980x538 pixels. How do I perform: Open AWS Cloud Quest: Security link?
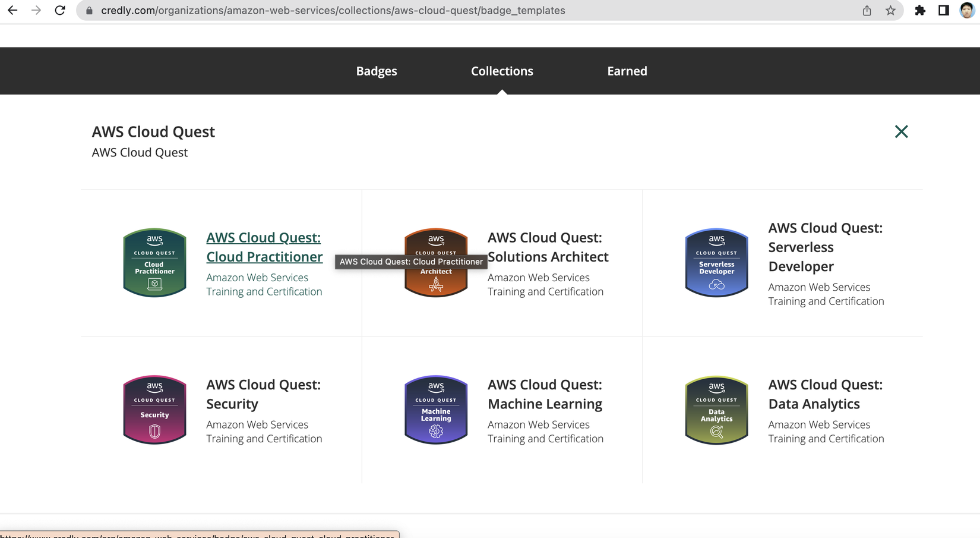(x=263, y=394)
